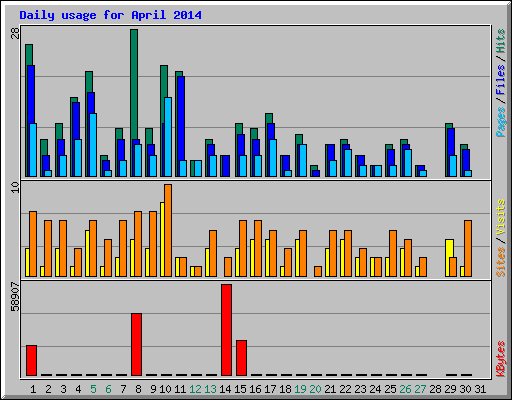Click the Sites legend label

click(x=500, y=262)
